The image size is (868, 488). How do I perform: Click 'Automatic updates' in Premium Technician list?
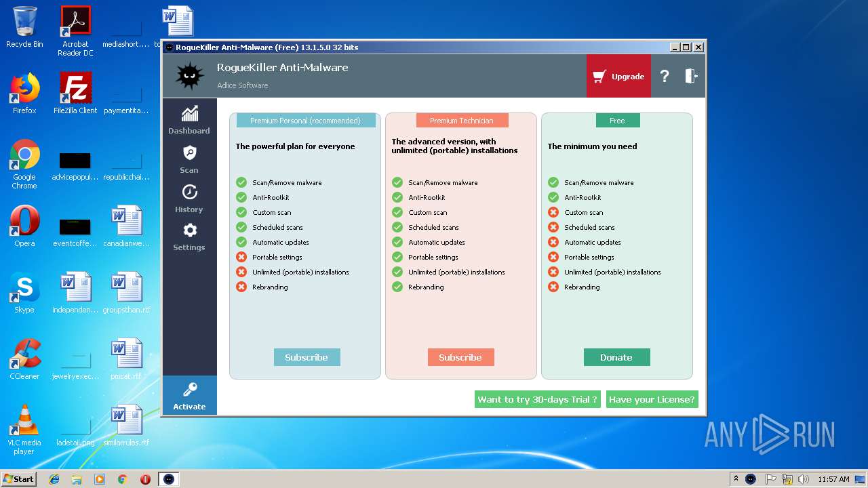tap(437, 242)
